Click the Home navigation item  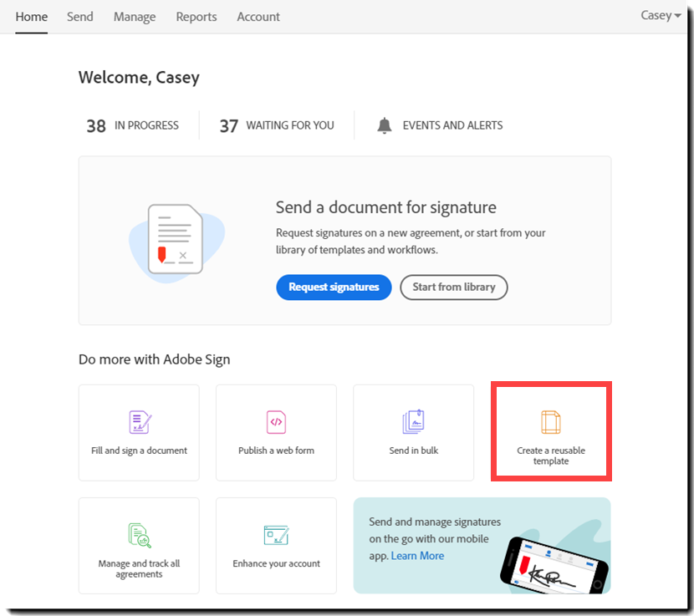coord(31,17)
